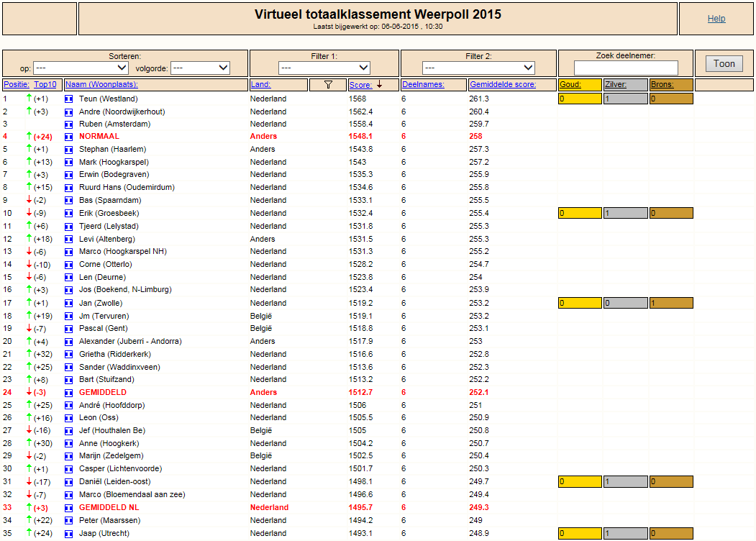
Task: Open the 'op' sort-by dropdown
Action: pyautogui.click(x=81, y=68)
